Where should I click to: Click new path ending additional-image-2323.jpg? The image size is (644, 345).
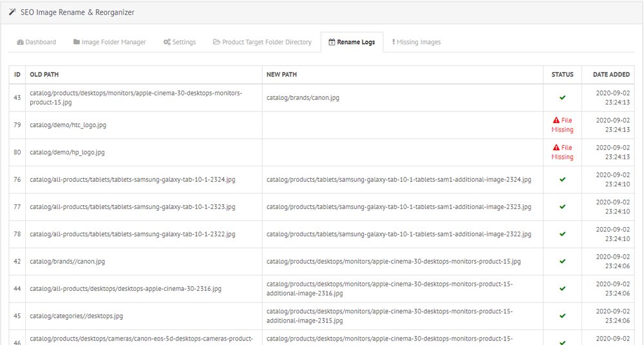point(399,207)
